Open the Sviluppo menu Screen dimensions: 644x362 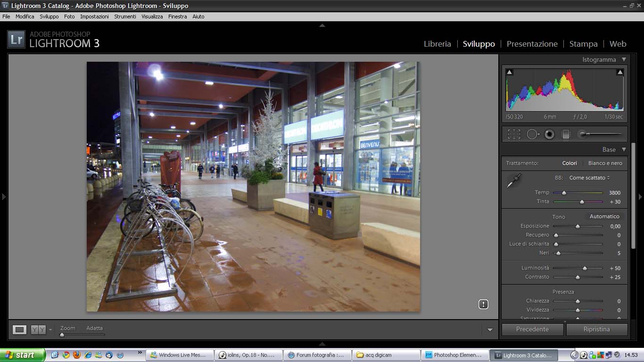click(x=49, y=16)
